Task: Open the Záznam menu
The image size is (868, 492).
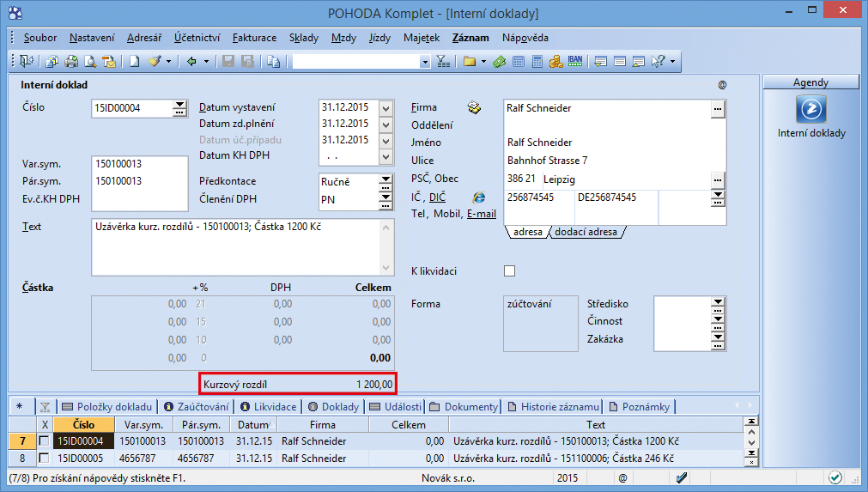Action: 470,38
